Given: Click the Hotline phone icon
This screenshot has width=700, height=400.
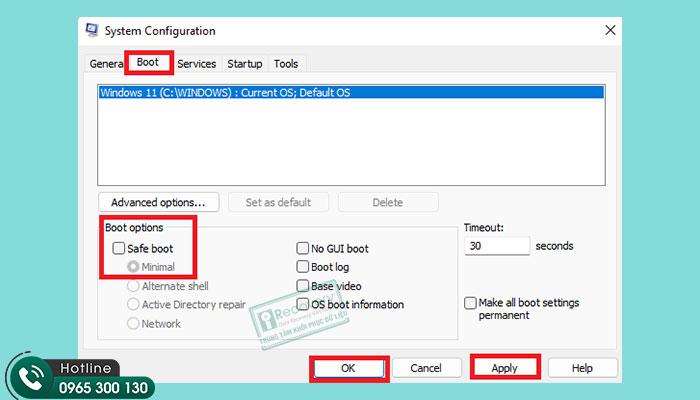Looking at the screenshot, I should point(31,378).
